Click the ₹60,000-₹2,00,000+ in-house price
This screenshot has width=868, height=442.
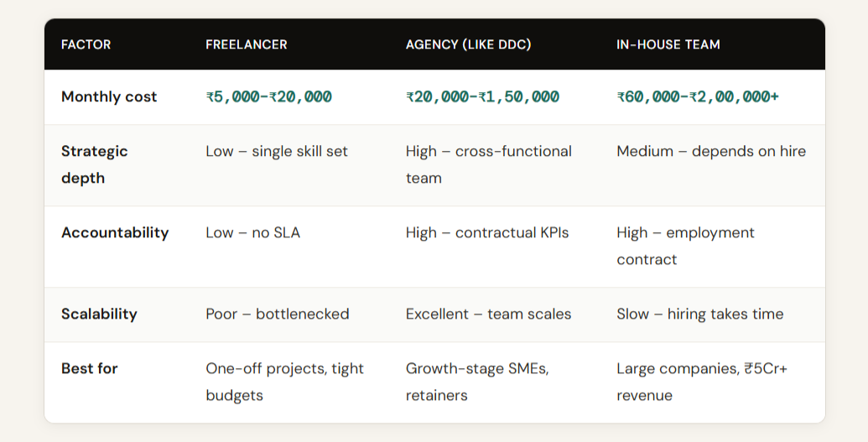point(697,97)
